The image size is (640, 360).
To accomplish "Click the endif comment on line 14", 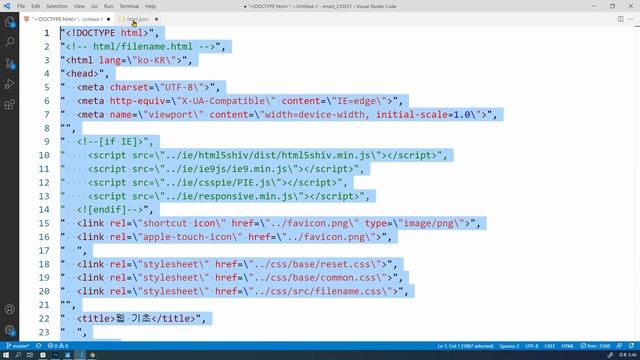I will [110, 210].
